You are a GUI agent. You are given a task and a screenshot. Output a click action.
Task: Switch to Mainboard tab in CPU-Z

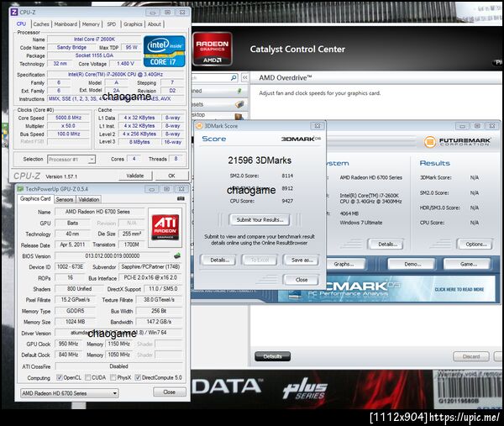66,24
